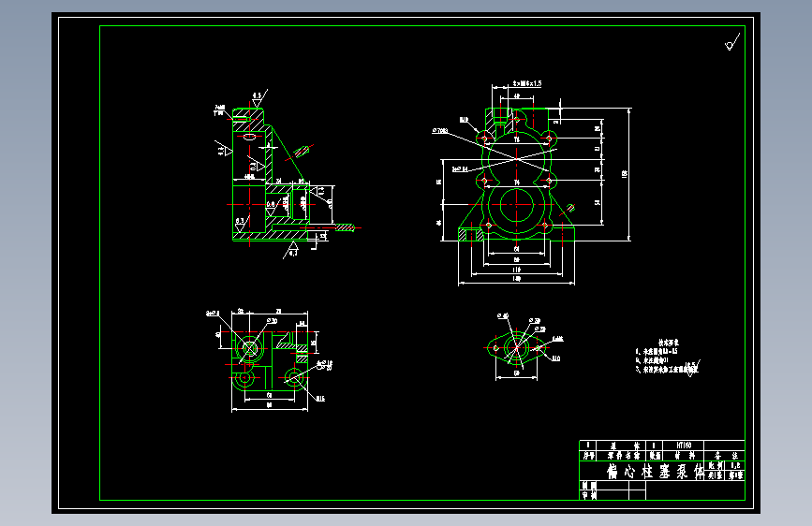812x526 pixels.
Task: Select the 备注 header cell in title block
Action: tap(725, 456)
